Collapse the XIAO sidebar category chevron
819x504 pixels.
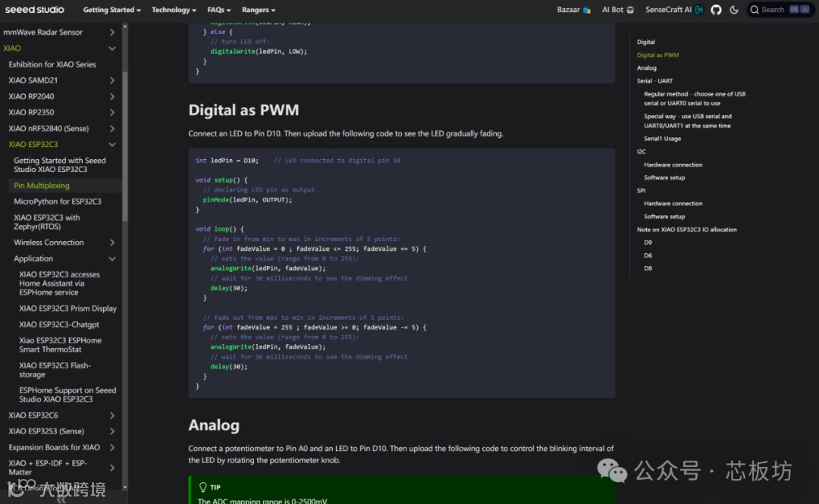coord(111,49)
